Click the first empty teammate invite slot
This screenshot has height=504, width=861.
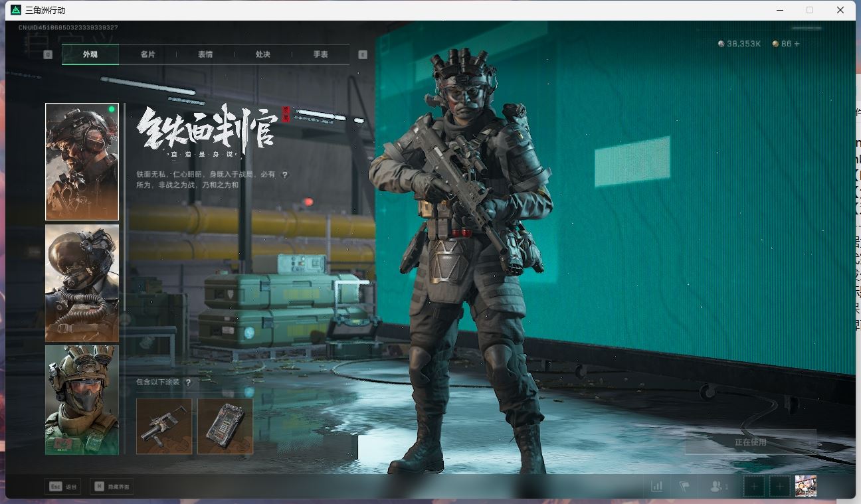pos(753,486)
